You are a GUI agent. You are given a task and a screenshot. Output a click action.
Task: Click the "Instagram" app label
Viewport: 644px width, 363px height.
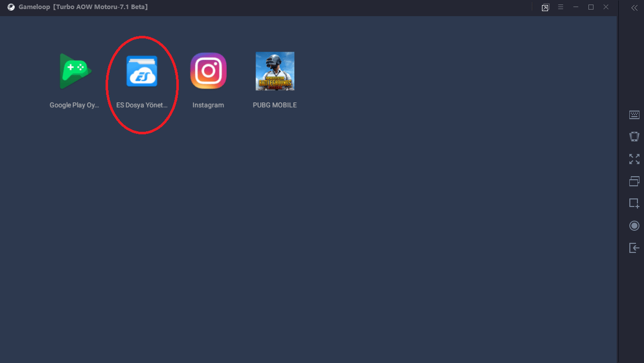click(208, 105)
